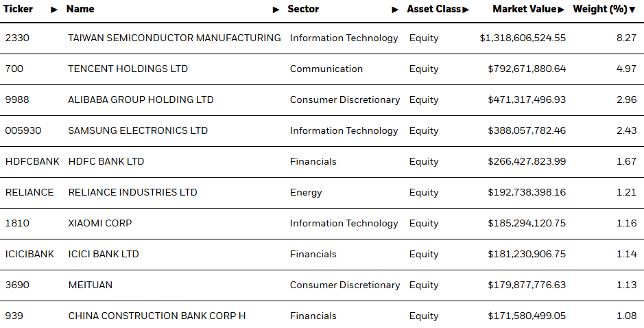644x328 pixels.
Task: Click the Meituan holding name
Action: (90, 285)
